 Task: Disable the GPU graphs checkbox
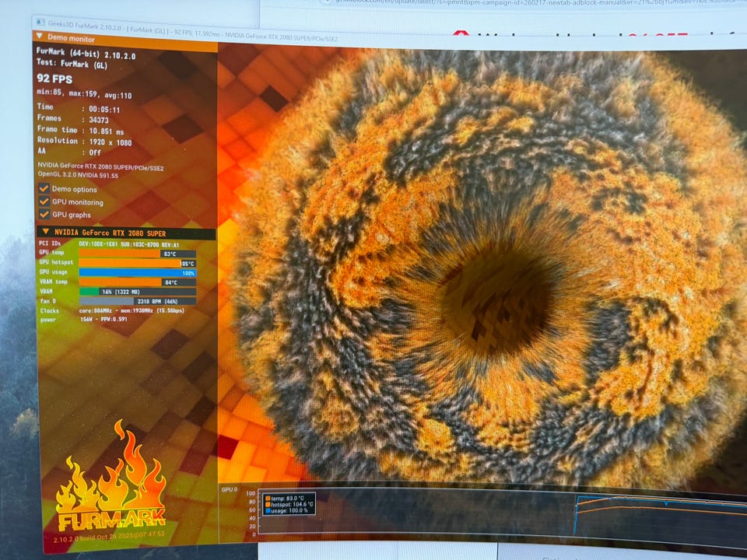(44, 215)
